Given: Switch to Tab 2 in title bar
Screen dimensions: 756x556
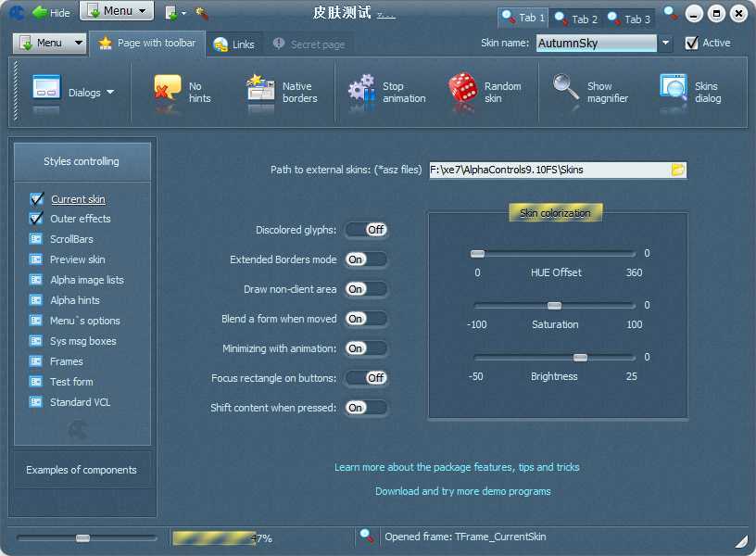Looking at the screenshot, I should click(575, 18).
